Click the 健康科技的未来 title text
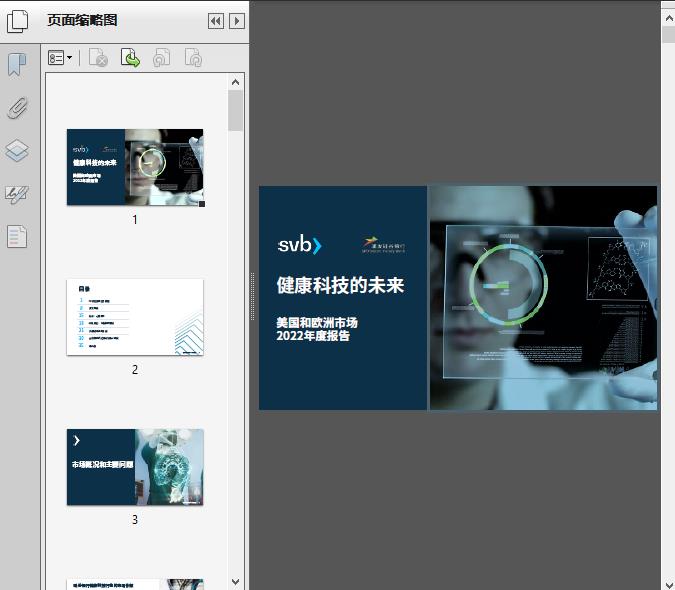Screen dimensions: 675x590 click(341, 285)
